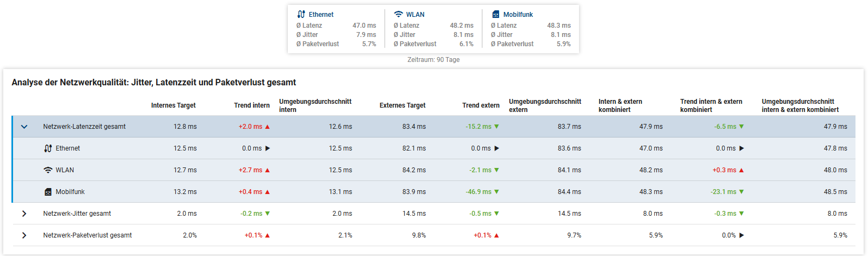Click the WLAN wifi icon in summary card
This screenshot has width=868, height=256.
[398, 15]
